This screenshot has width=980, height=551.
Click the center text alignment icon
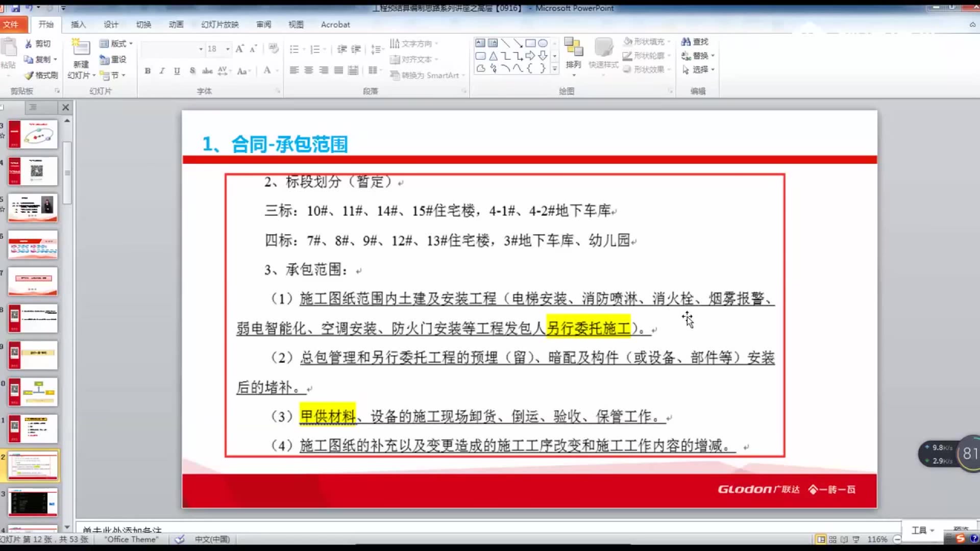tap(309, 70)
